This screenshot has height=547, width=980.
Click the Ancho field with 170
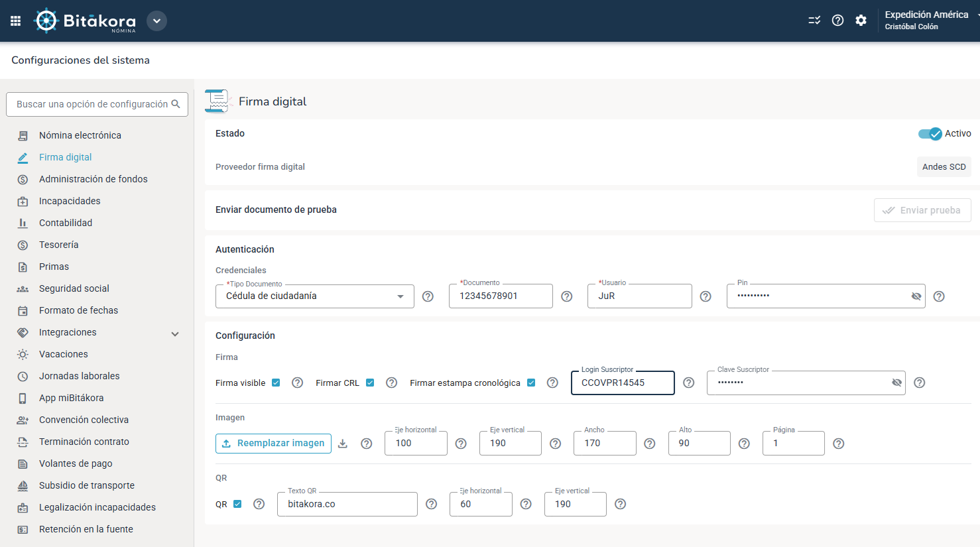point(605,443)
